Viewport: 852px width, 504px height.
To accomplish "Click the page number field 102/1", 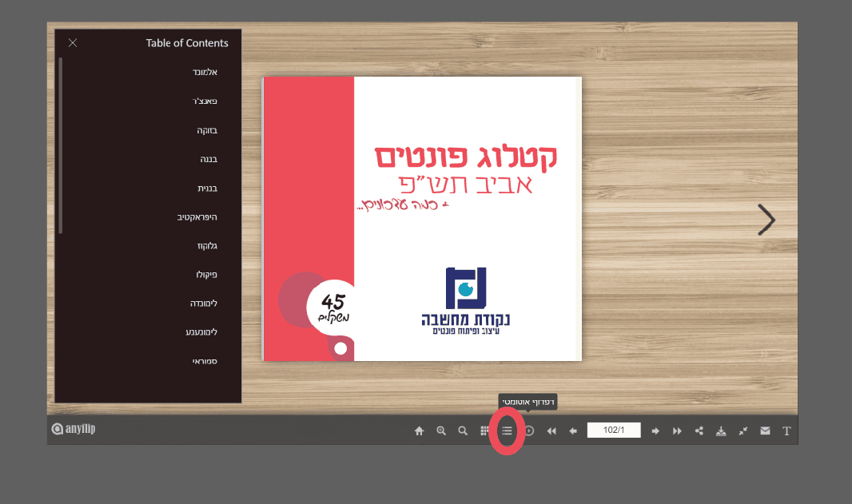I will tap(614, 431).
